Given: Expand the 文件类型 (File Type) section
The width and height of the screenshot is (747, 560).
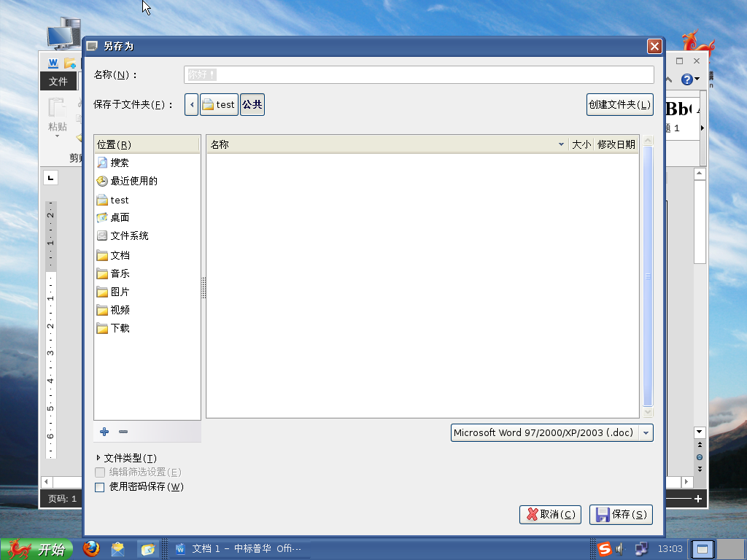Looking at the screenshot, I should click(x=130, y=458).
